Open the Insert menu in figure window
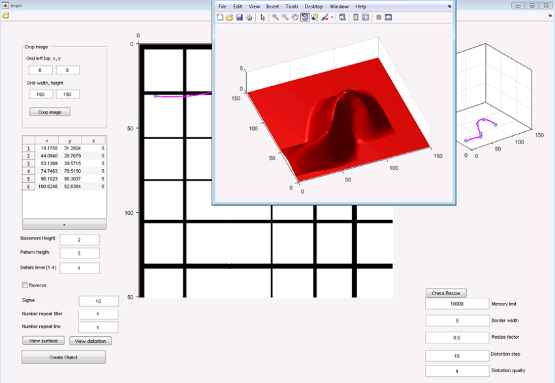 273,6
